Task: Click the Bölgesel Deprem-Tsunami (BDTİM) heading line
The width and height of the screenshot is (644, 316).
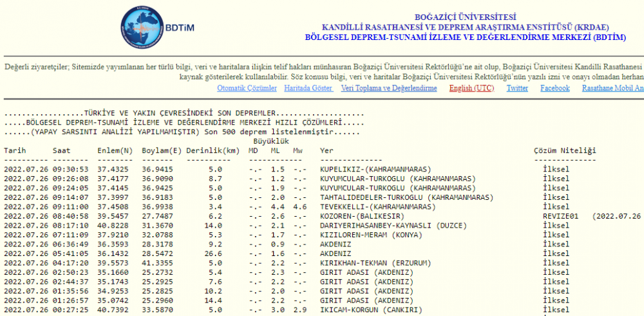Action: [465, 37]
